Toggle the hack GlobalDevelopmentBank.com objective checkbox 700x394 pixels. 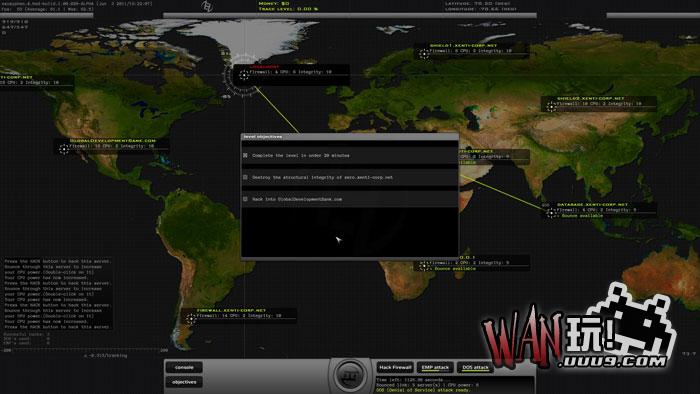(245, 199)
